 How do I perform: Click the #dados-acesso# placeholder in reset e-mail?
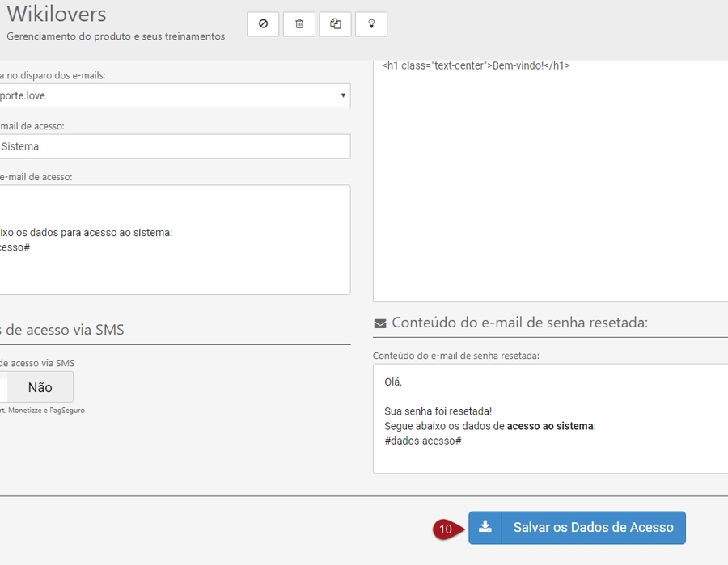pos(423,441)
